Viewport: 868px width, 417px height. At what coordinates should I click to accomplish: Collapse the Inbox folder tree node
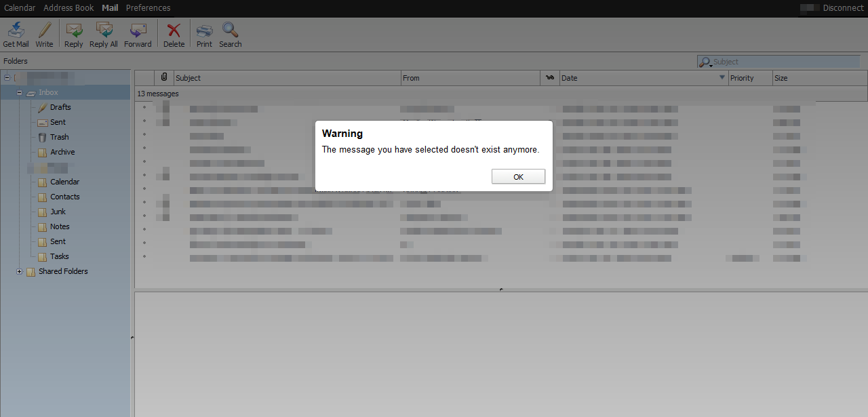tap(20, 93)
